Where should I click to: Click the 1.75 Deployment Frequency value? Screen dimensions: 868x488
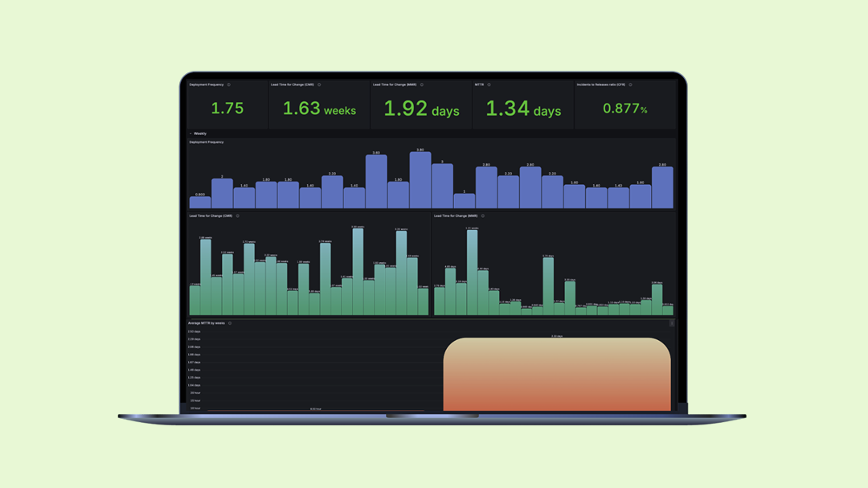[227, 109]
